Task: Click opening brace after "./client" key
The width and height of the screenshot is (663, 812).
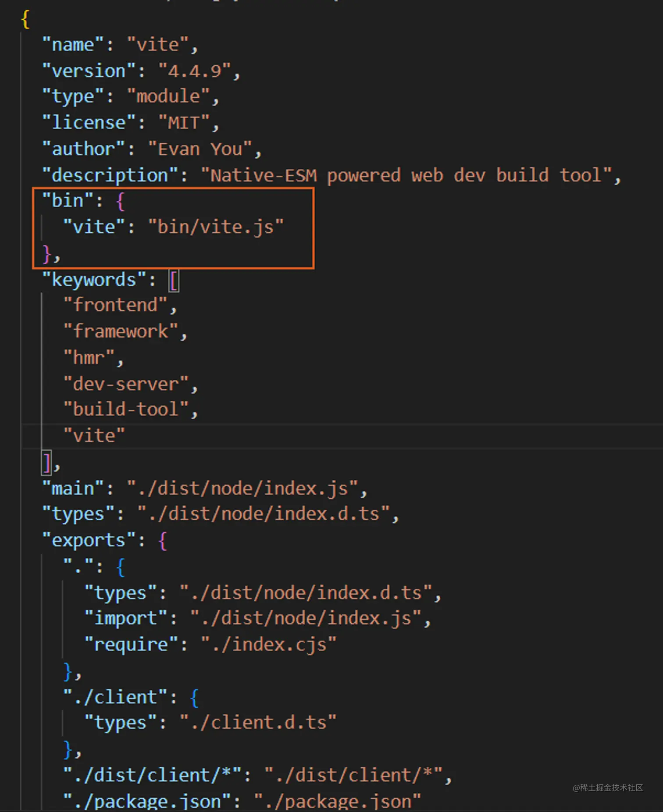Action: click(195, 698)
